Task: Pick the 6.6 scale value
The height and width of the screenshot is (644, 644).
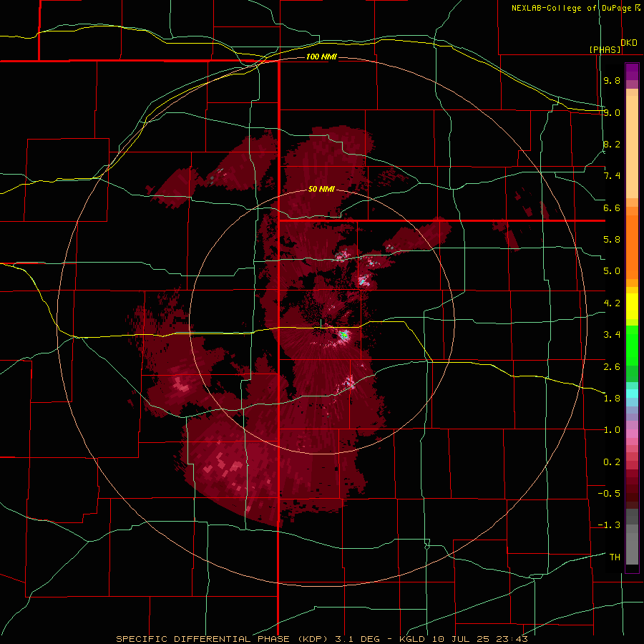Action: tap(612, 208)
